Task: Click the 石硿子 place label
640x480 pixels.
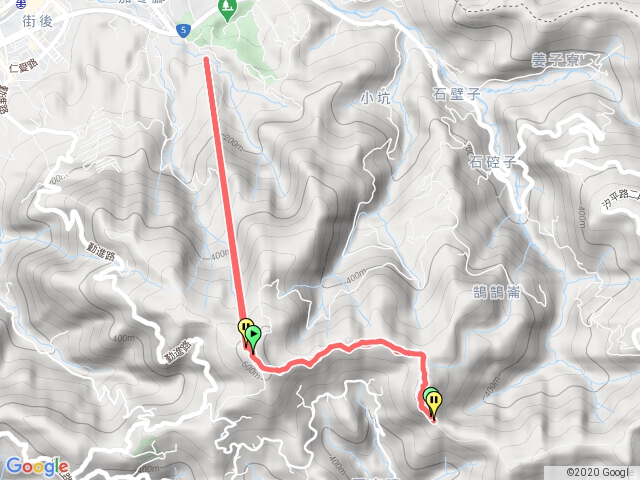Action: [492, 162]
